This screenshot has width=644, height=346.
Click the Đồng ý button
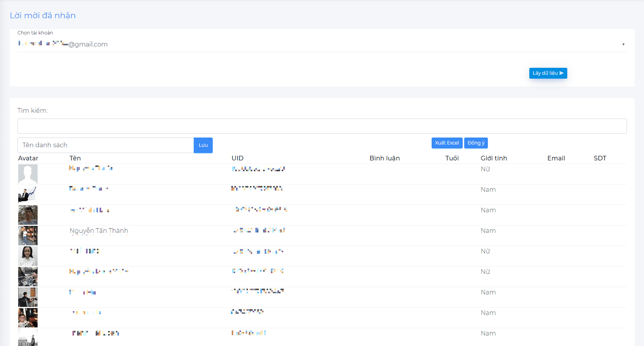pyautogui.click(x=475, y=143)
